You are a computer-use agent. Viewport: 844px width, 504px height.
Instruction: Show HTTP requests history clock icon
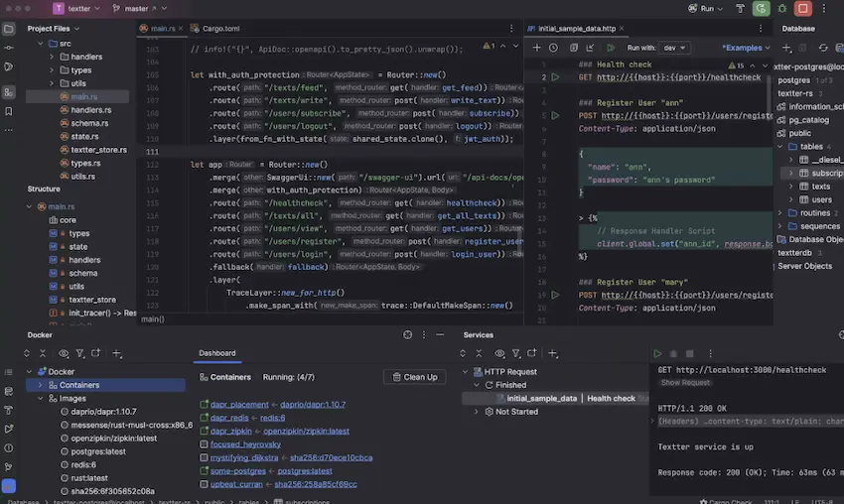point(553,48)
